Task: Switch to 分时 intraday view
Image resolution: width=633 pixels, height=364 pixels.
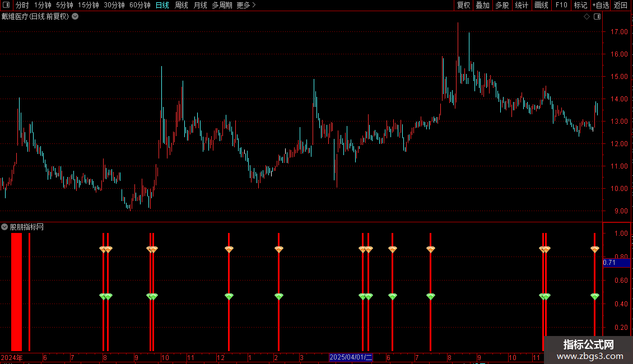Action: point(22,5)
